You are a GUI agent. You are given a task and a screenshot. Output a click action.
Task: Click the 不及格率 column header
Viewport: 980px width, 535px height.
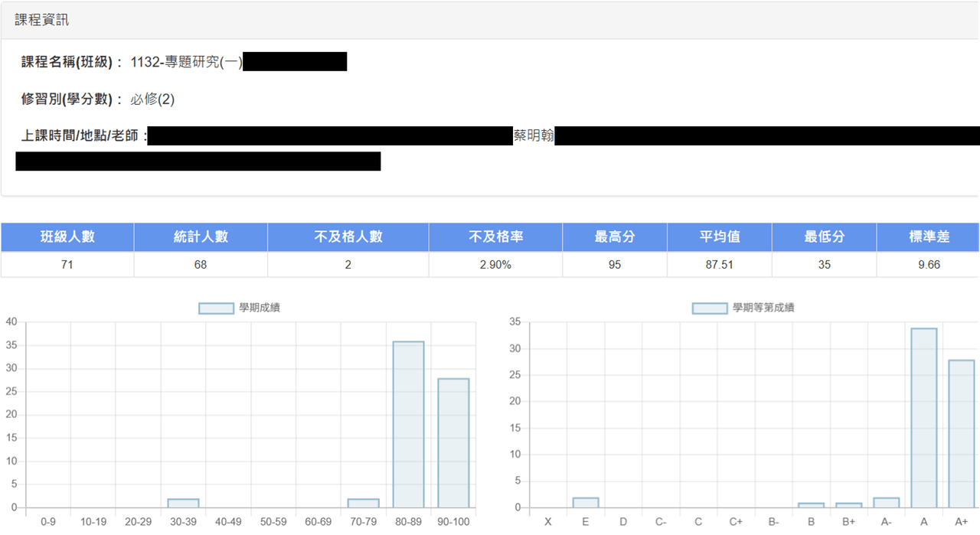pyautogui.click(x=495, y=237)
